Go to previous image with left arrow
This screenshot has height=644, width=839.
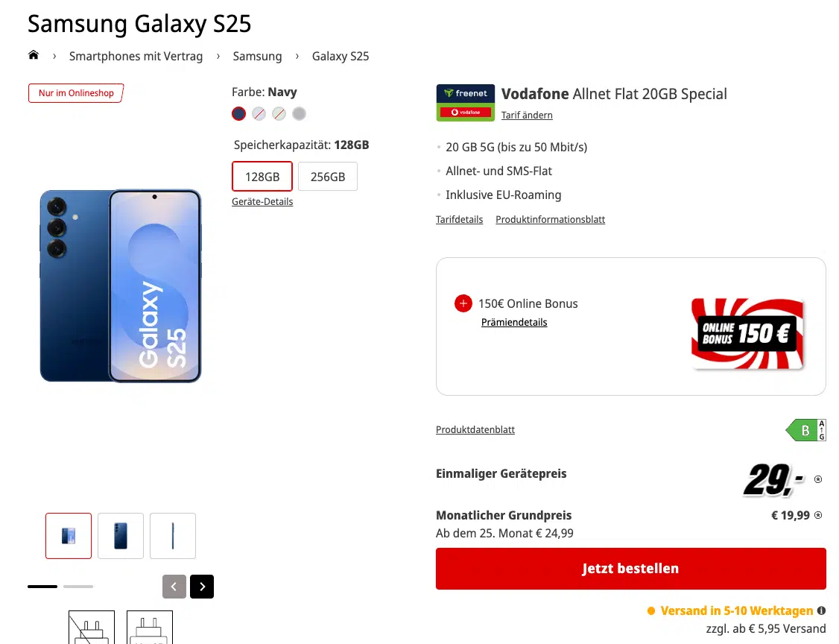pyautogui.click(x=174, y=587)
